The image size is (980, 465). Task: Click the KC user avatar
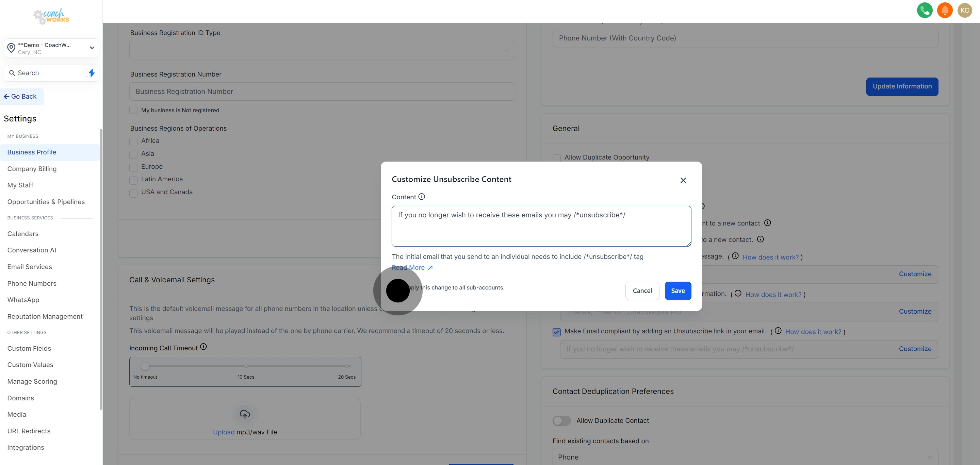click(x=964, y=10)
